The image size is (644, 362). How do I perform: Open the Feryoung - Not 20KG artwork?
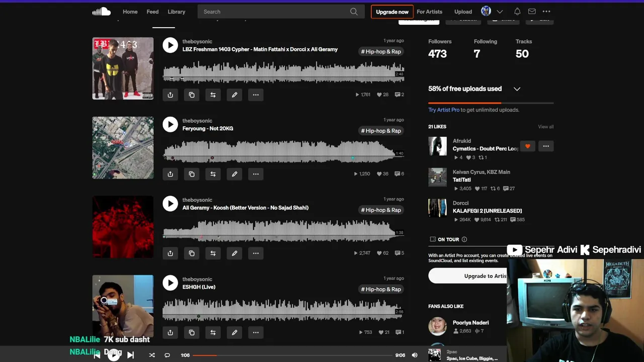click(x=123, y=148)
